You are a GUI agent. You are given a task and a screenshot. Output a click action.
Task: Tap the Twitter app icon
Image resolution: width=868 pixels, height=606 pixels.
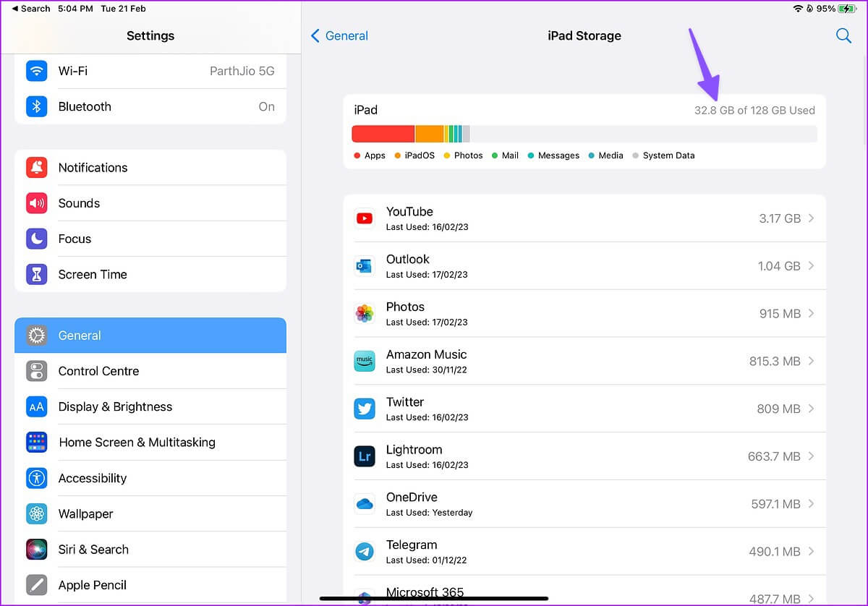(365, 408)
